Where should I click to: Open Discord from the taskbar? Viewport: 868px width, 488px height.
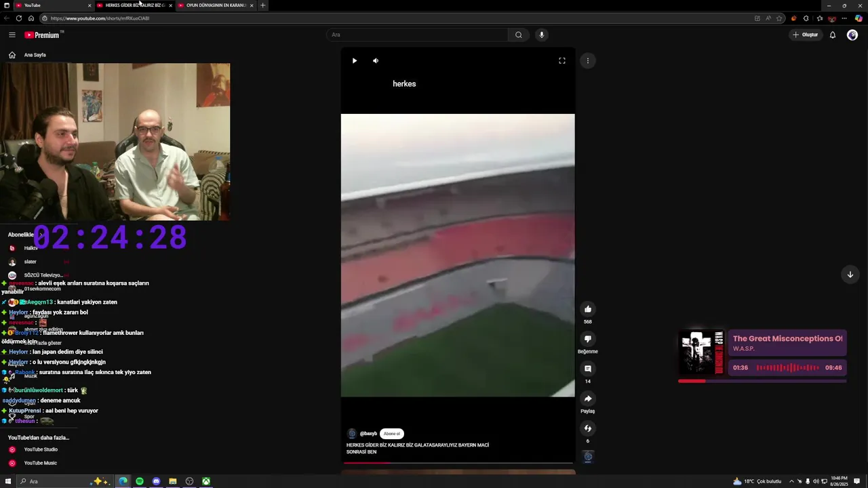tap(156, 481)
